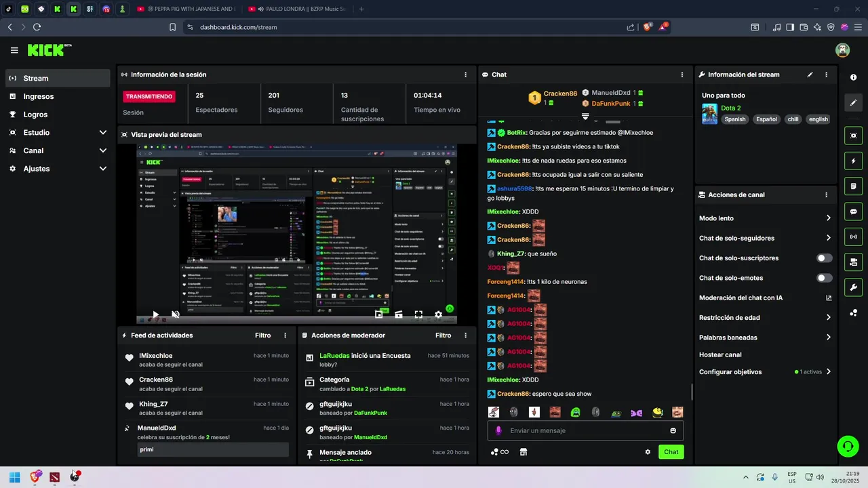868x488 pixels.
Task: Click in the Enviar un mensaje field
Action: [x=585, y=430]
